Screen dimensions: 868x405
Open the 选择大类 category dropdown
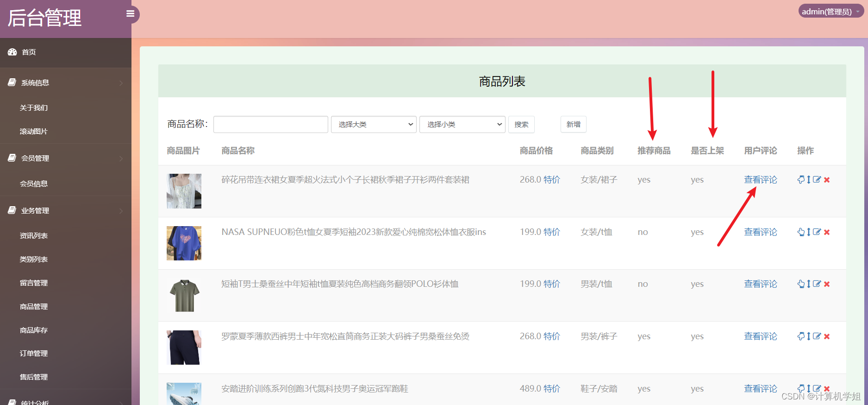(374, 124)
